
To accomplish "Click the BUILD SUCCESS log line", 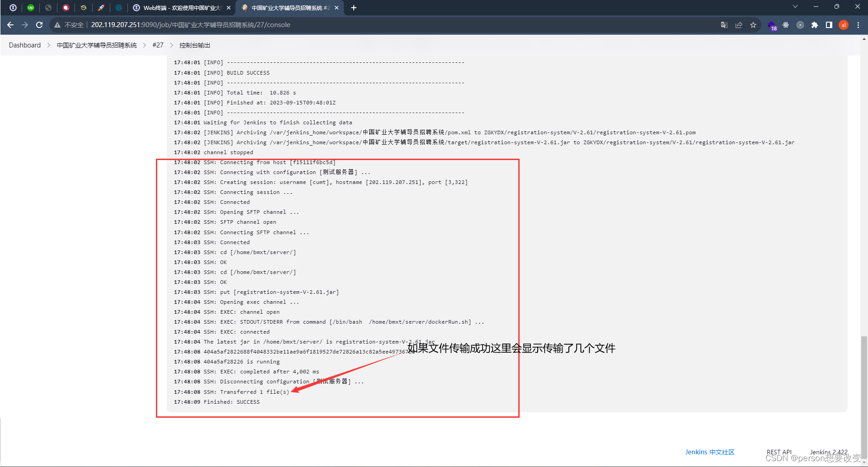I will [x=222, y=73].
